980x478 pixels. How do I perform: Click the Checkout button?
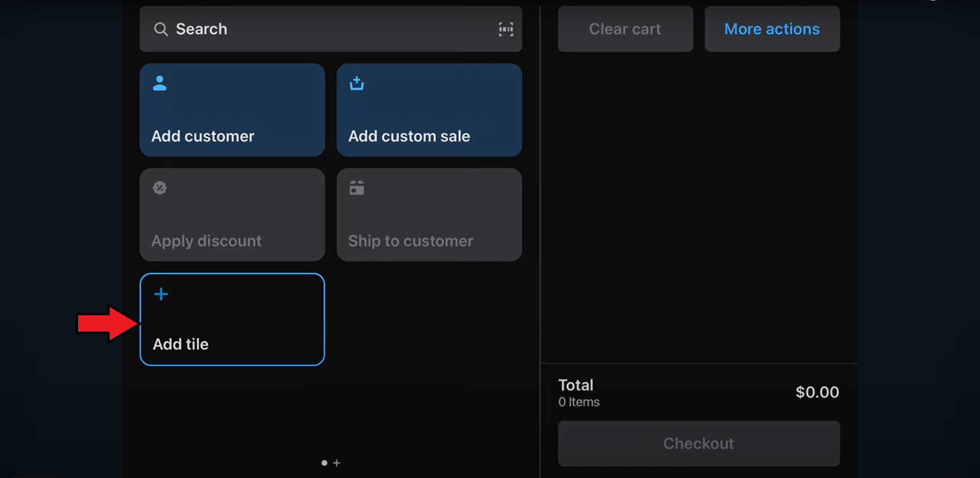[698, 443]
